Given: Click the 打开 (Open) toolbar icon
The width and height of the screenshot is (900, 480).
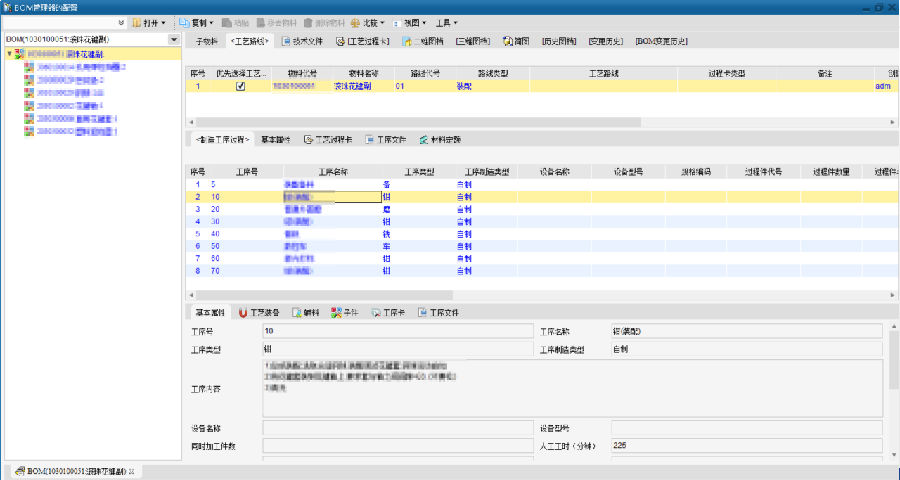Looking at the screenshot, I should [137, 22].
